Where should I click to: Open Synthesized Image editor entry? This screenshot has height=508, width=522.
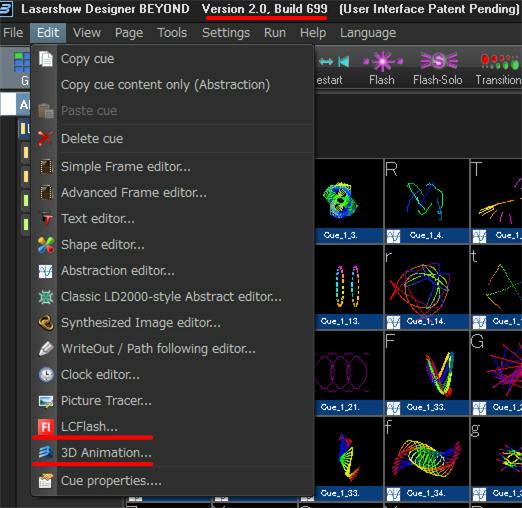173,323
